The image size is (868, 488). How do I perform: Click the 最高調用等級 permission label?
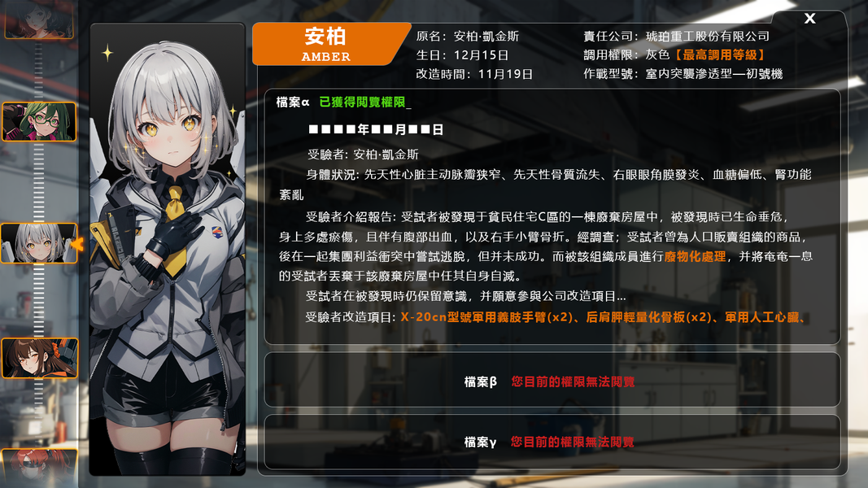[x=720, y=54]
